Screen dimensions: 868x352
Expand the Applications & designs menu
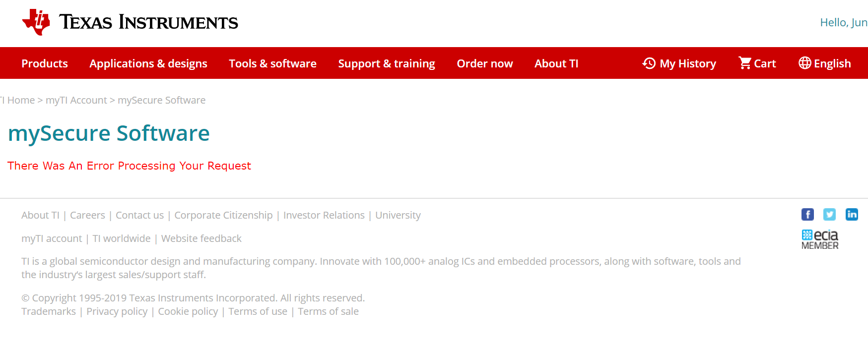(x=148, y=63)
